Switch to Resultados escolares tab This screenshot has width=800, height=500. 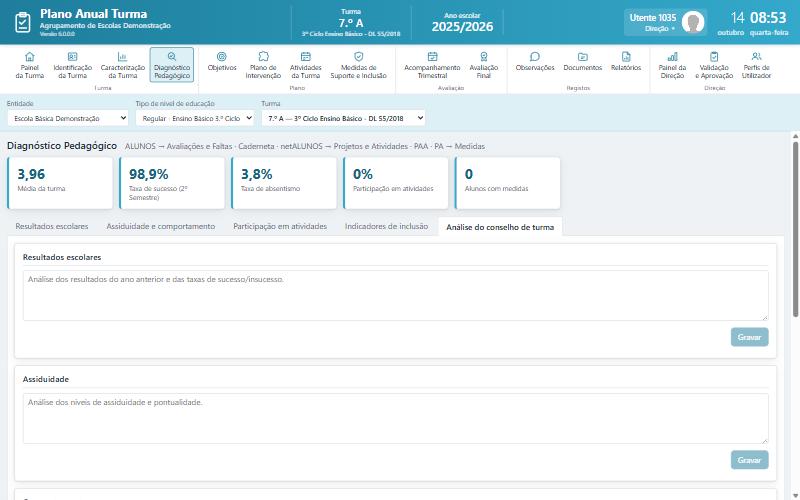(52, 226)
